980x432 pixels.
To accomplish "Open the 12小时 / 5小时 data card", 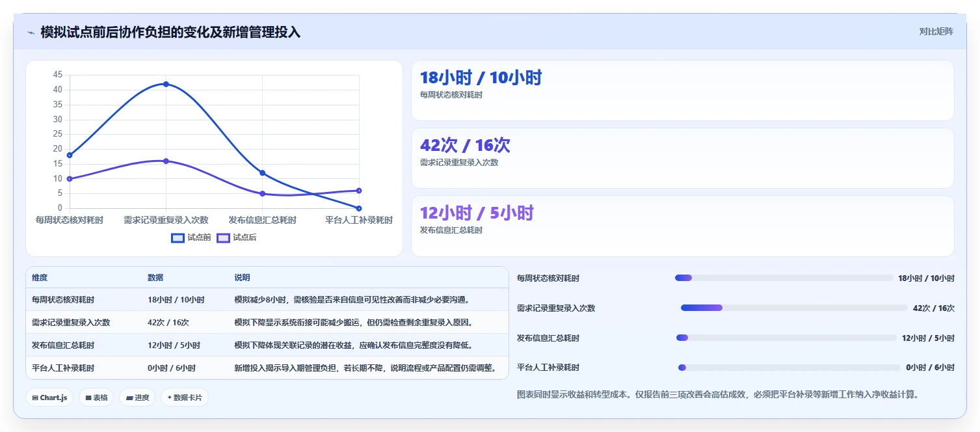I will click(683, 226).
